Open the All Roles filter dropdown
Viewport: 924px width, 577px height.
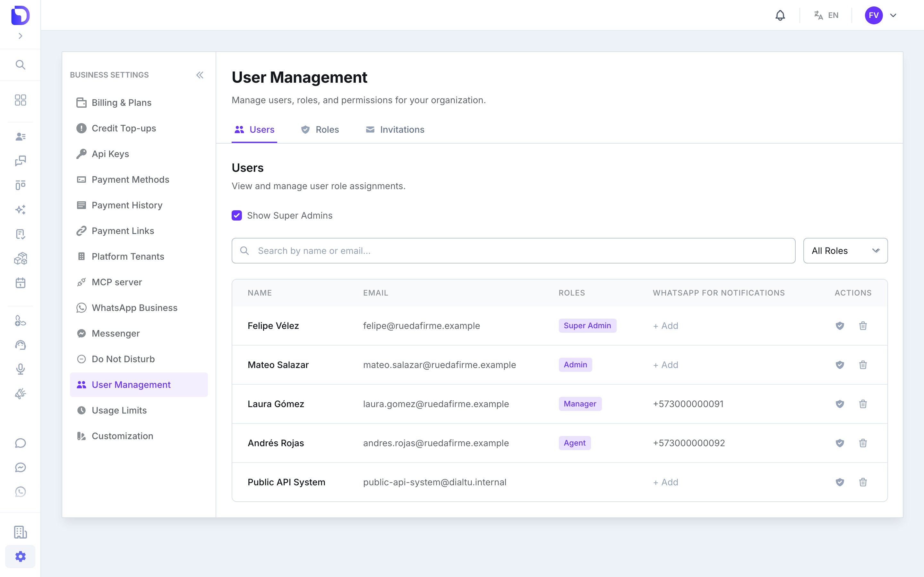pos(845,251)
